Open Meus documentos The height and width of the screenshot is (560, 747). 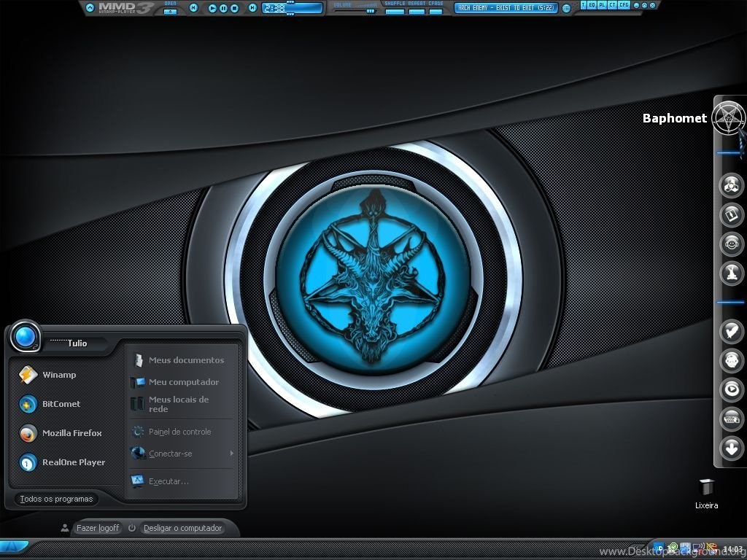pos(178,360)
